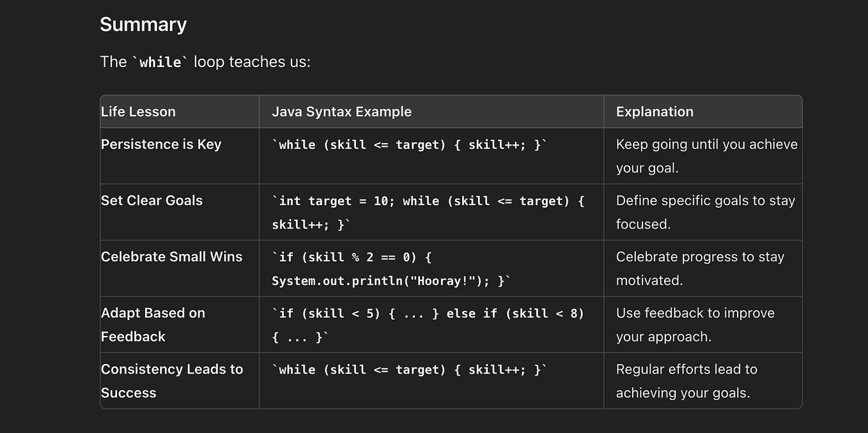Click "Define specific goals to stay focused" text
Image resolution: width=868 pixels, height=433 pixels.
coord(705,212)
